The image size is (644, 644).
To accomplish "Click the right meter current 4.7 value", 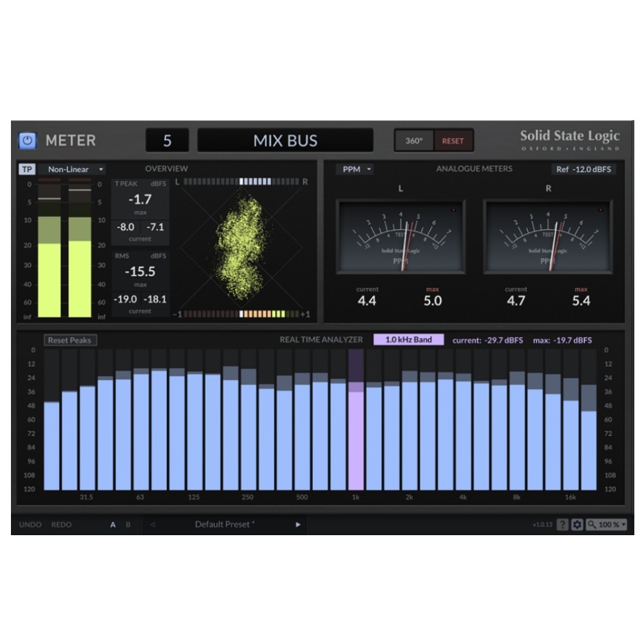I will (516, 301).
